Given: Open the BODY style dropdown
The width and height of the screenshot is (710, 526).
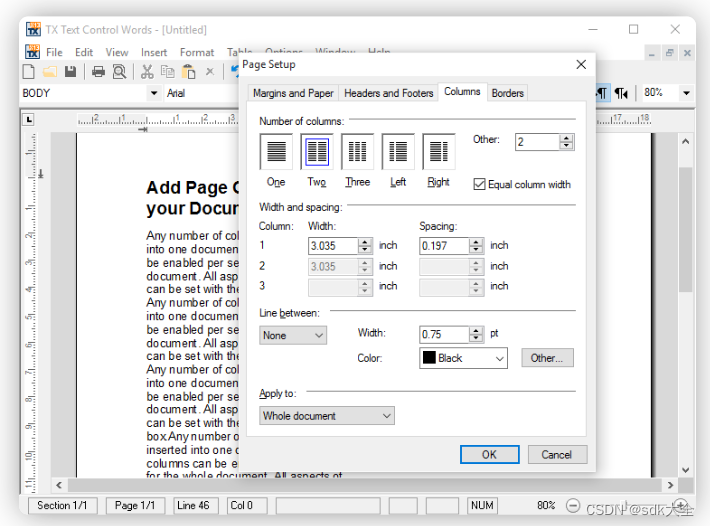Looking at the screenshot, I should pyautogui.click(x=154, y=93).
